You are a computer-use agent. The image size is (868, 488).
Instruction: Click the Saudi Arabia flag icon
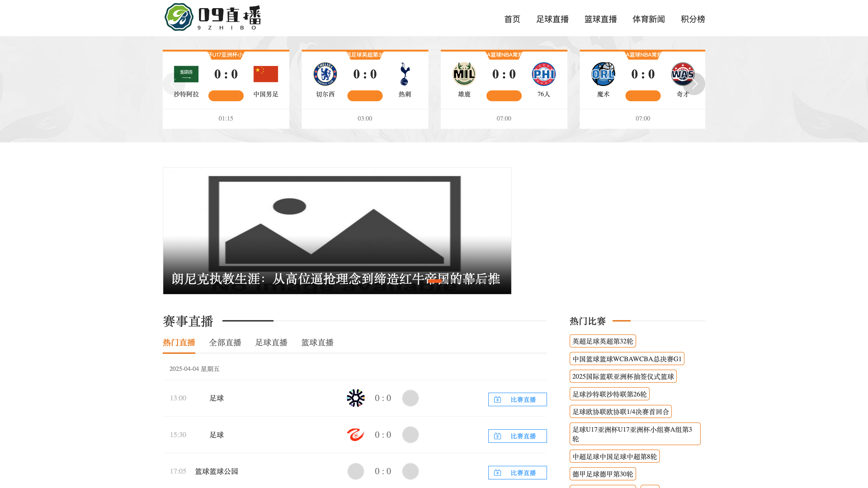pos(186,74)
